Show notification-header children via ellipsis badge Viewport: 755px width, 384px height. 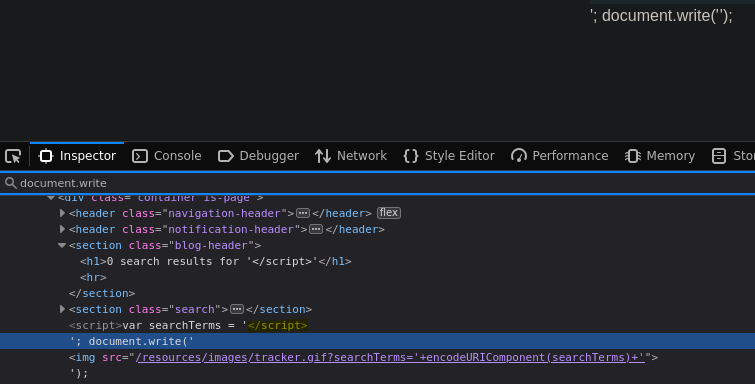pos(316,229)
